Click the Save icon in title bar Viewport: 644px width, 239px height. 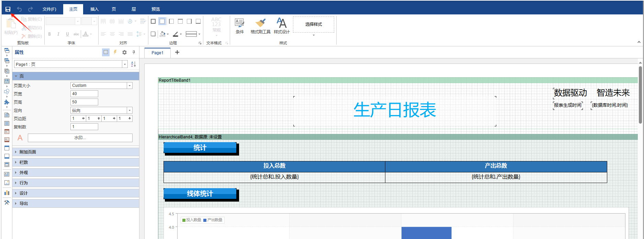click(8, 9)
